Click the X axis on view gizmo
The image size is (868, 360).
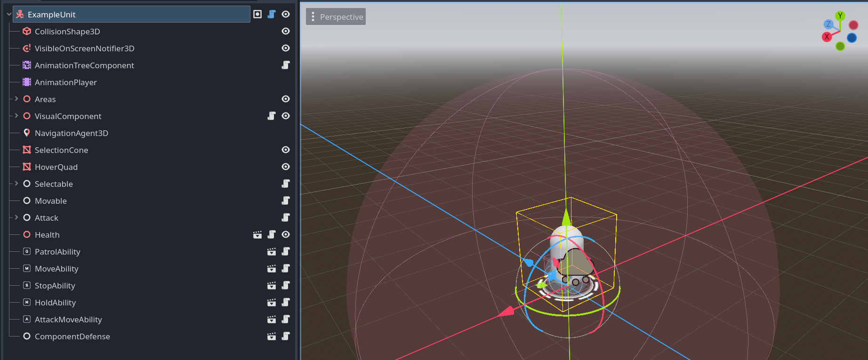(827, 37)
